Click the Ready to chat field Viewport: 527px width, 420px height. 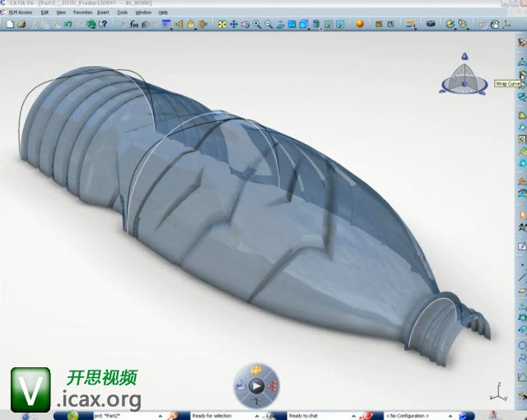click(x=319, y=416)
